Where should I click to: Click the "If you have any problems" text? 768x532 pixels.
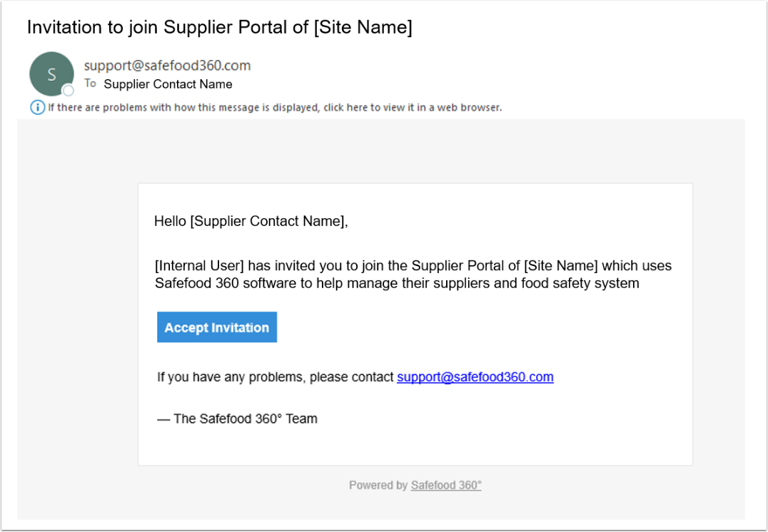pyautogui.click(x=231, y=377)
